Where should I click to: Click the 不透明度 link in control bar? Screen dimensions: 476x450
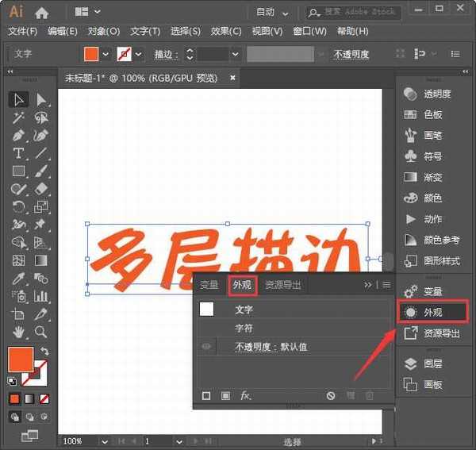tap(351, 55)
